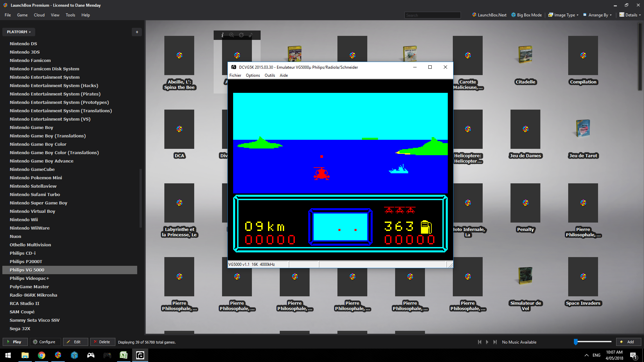Click the zoom magnifier icon on hover toolbar
This screenshot has width=644, height=362.
[x=231, y=35]
